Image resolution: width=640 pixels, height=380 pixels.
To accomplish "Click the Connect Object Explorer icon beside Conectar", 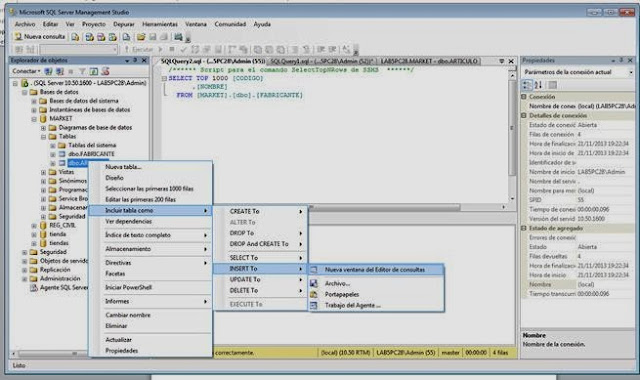I will tap(48, 71).
